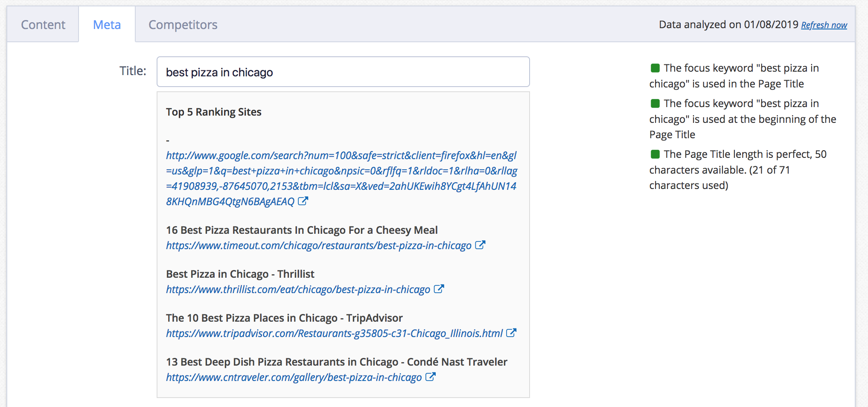Image resolution: width=868 pixels, height=407 pixels.
Task: Click external link icon beside timeout.com URL
Action: coord(480,245)
